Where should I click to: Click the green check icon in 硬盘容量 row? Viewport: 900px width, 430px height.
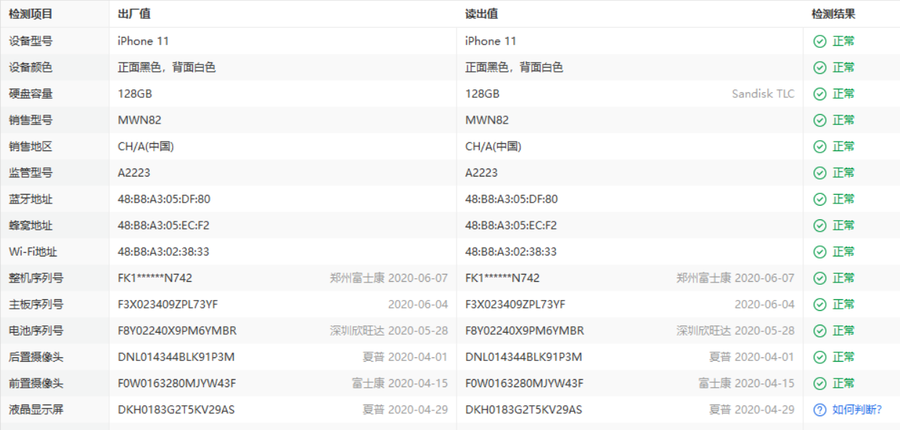point(820,94)
